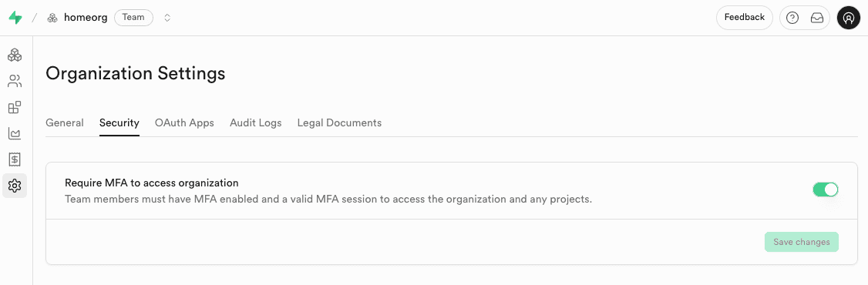868x285 pixels.
Task: Open the user account avatar menu
Action: 848,18
